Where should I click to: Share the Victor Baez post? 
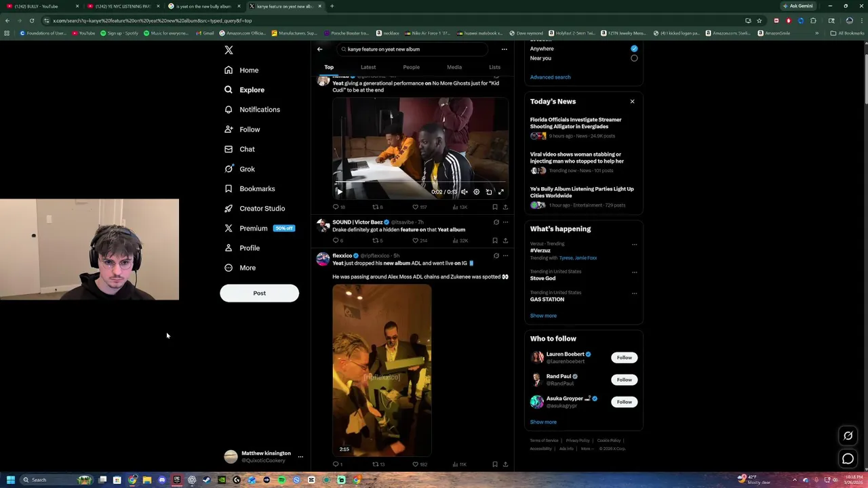pyautogui.click(x=505, y=241)
